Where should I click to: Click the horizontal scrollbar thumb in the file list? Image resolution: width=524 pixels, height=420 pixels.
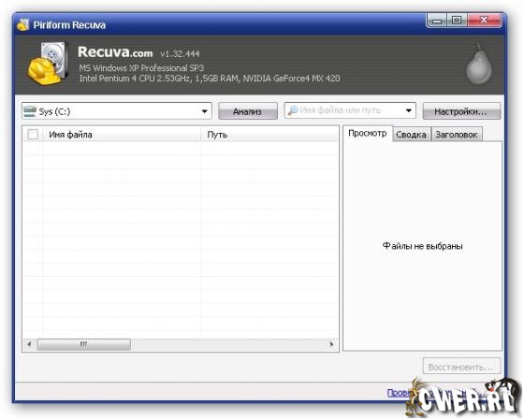84,344
